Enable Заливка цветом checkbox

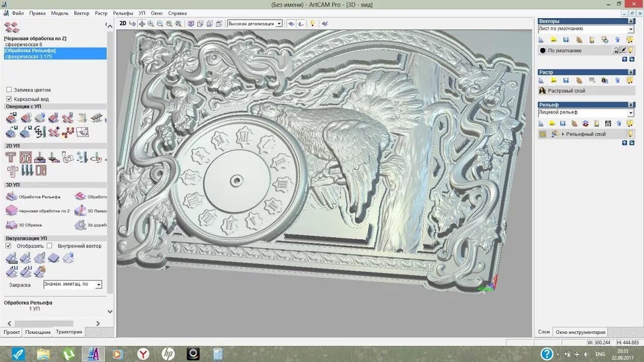coord(9,90)
